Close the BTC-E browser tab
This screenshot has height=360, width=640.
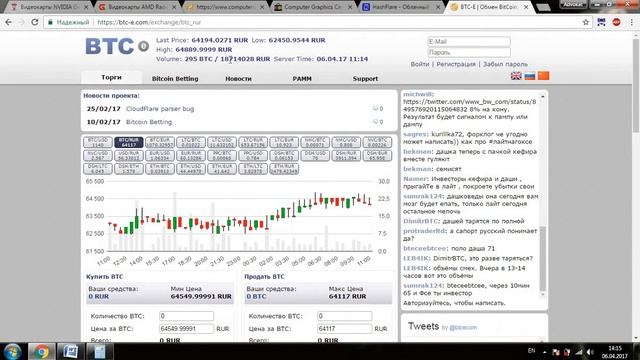[x=526, y=7]
